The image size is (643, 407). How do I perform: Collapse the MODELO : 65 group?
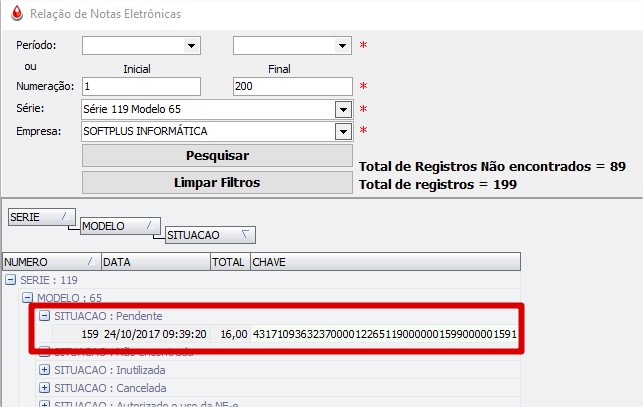[27, 297]
